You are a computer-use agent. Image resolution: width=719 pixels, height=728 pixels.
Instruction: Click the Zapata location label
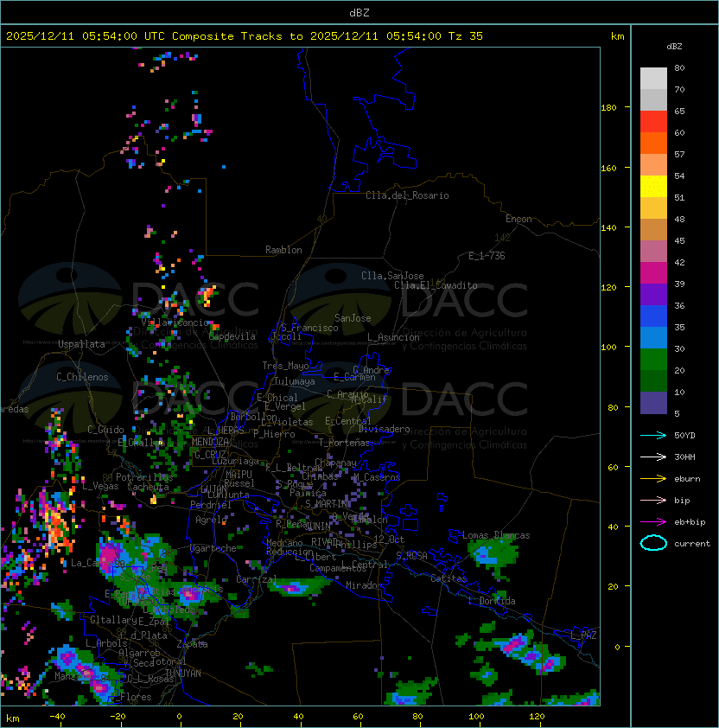[192, 644]
